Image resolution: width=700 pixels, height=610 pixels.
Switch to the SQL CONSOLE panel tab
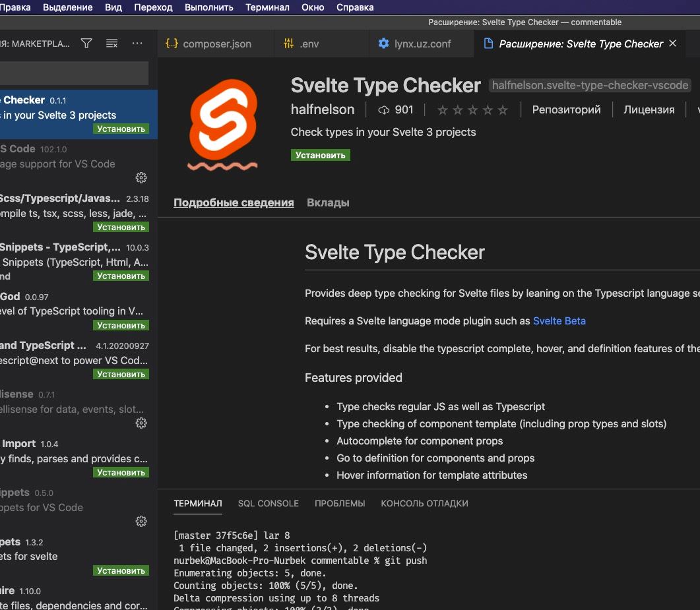pos(269,503)
